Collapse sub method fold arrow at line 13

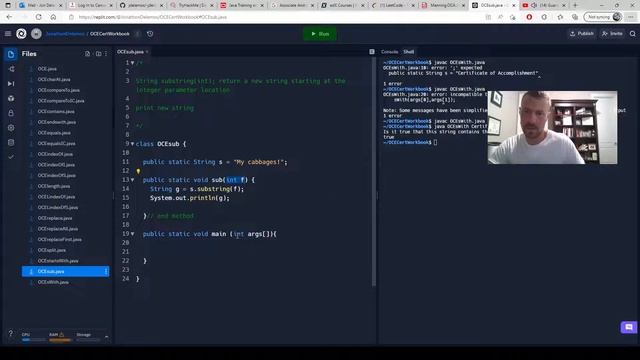point(132,180)
